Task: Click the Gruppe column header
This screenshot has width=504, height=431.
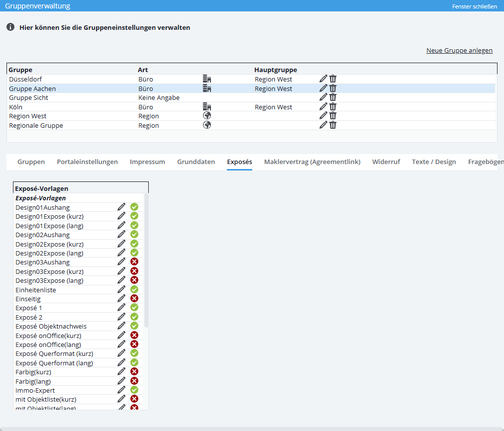Action: coord(20,70)
